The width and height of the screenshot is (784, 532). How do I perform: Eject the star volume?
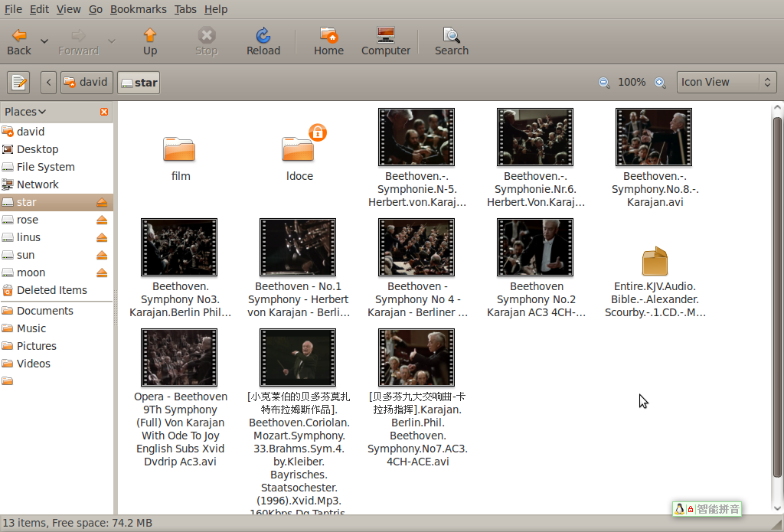[102, 202]
